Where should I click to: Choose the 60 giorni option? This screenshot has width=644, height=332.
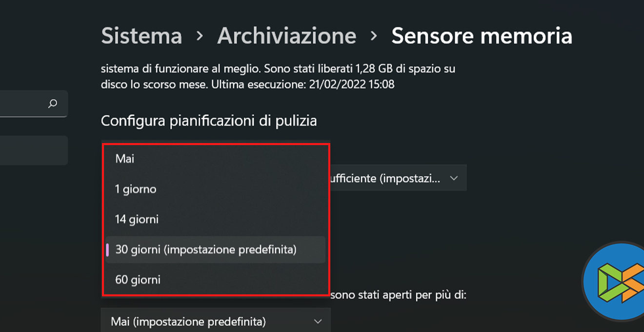pos(138,280)
